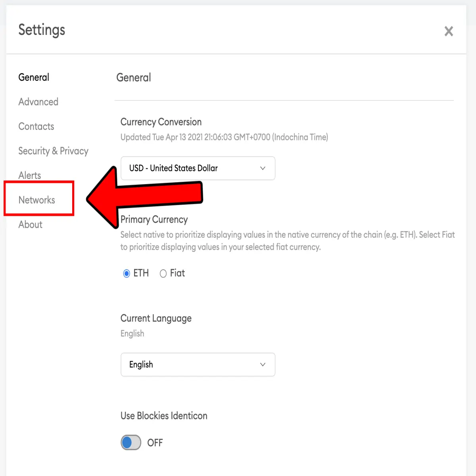Click the Current Language heading
Viewport: 476px width, 476px height.
coord(156,319)
